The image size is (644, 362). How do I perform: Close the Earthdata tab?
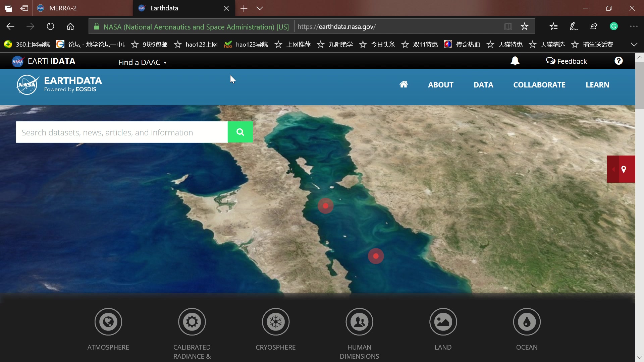[226, 8]
